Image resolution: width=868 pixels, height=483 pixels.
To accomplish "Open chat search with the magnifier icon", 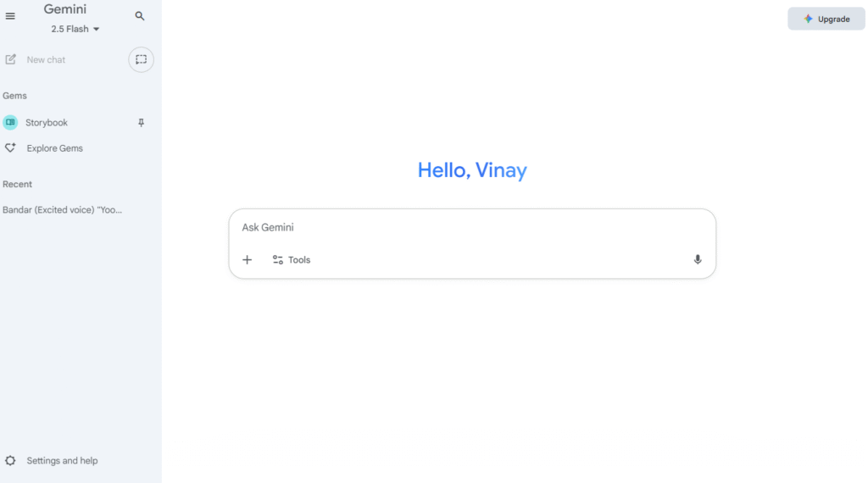I will (x=140, y=16).
